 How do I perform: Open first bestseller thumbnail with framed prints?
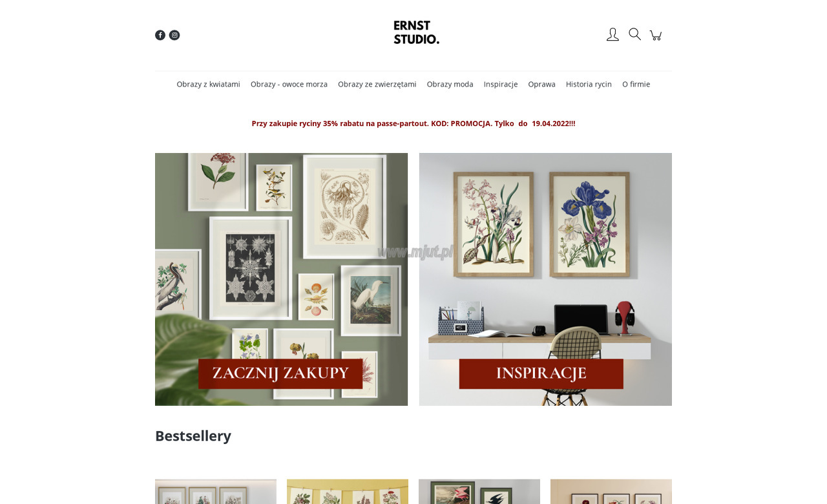[216, 492]
